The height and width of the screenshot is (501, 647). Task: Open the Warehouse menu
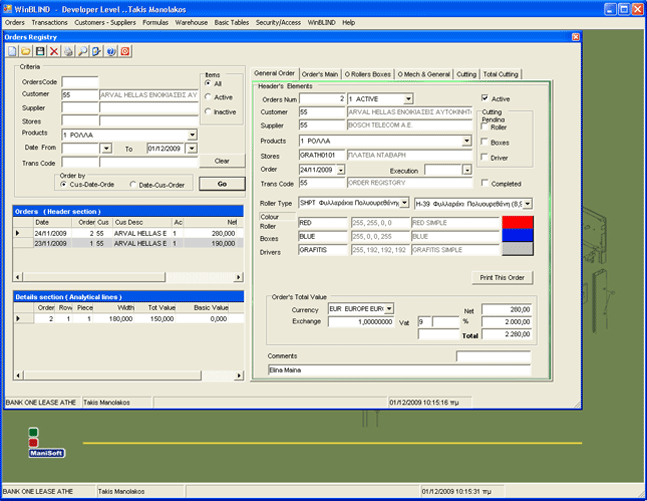[191, 22]
